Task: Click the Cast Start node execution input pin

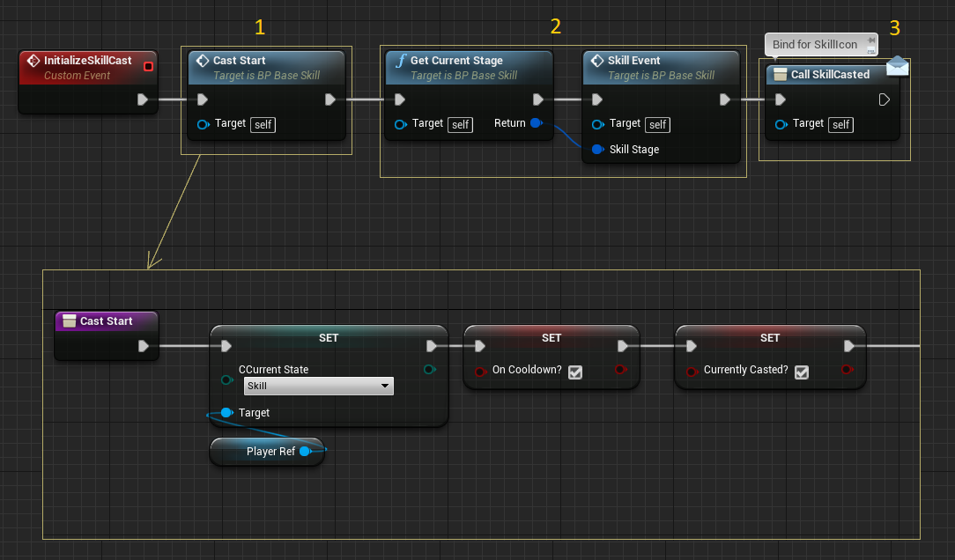Action: pos(203,99)
